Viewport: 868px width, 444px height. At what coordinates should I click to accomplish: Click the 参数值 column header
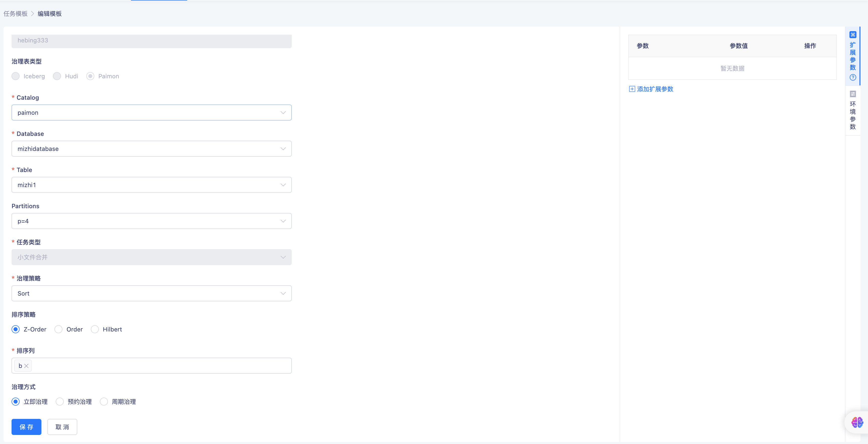coord(739,46)
